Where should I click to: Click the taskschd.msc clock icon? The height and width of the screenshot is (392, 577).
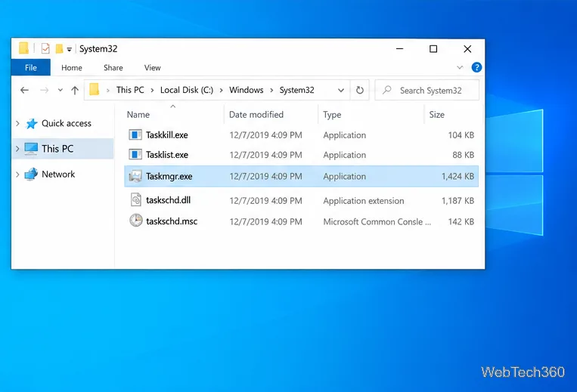(x=136, y=221)
